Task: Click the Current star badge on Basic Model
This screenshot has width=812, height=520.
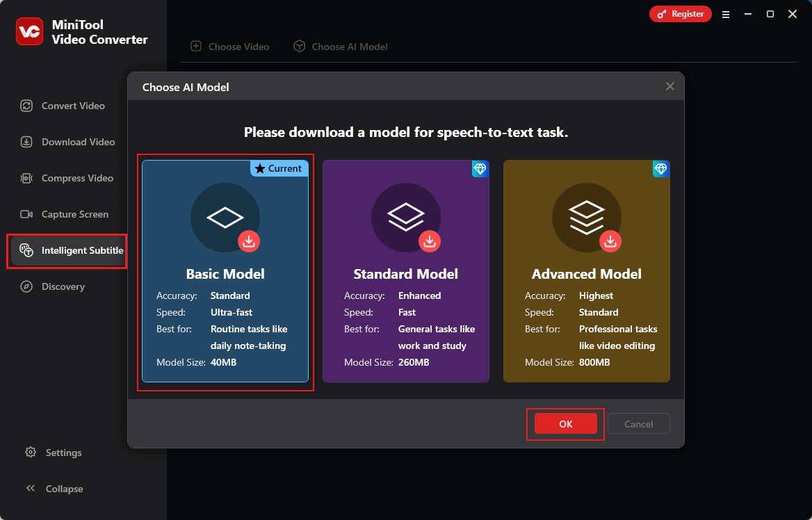Action: pyautogui.click(x=279, y=168)
